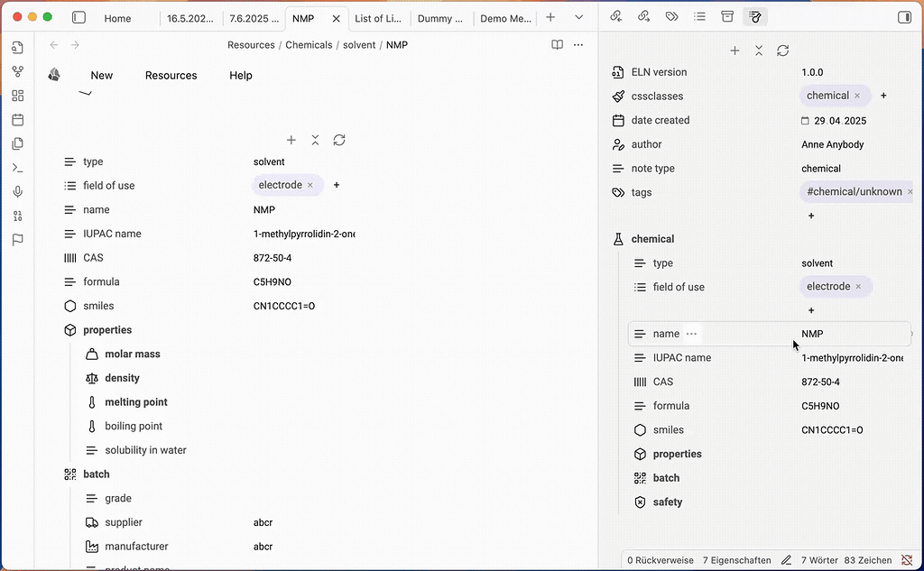Edit CAS value in note
The width and height of the screenshot is (924, 571).
pyautogui.click(x=273, y=258)
